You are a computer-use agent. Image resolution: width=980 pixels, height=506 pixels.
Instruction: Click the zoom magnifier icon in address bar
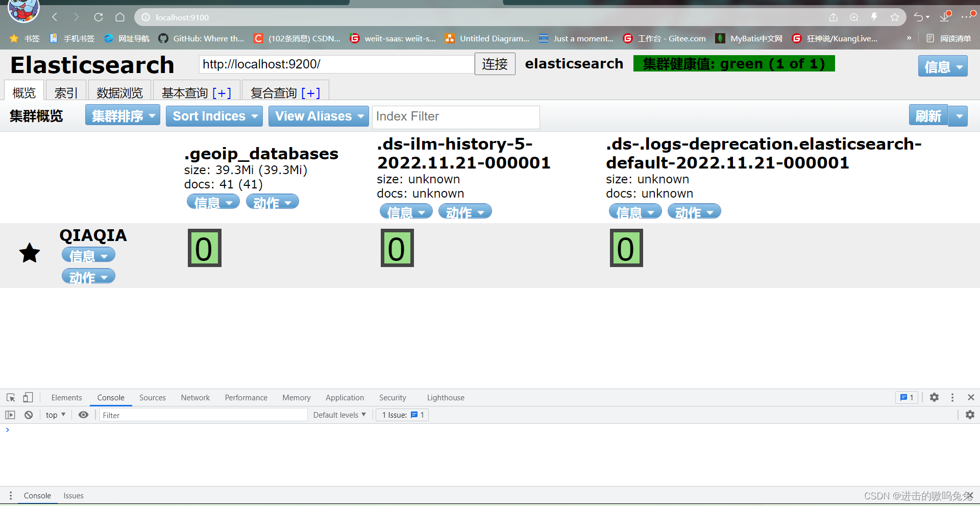click(x=854, y=17)
